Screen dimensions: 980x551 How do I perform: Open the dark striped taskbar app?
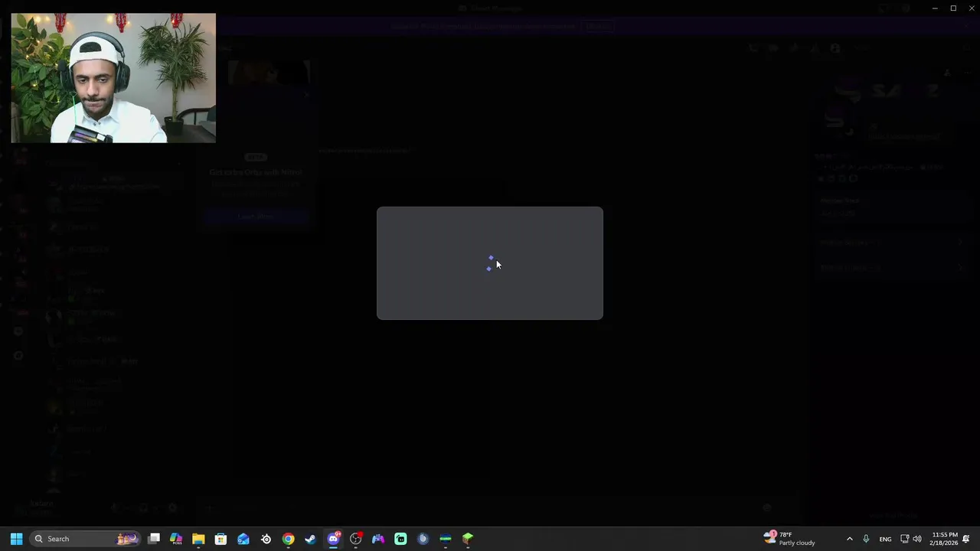click(446, 539)
